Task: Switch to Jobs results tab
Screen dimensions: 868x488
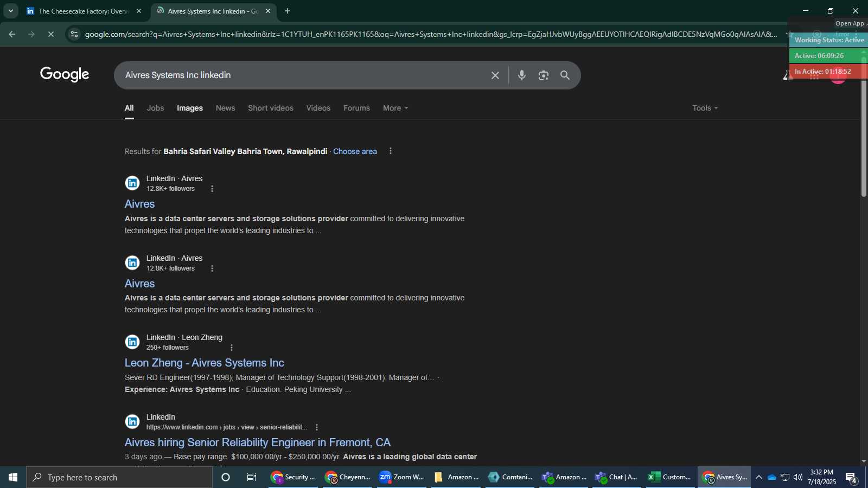Action: (x=155, y=108)
